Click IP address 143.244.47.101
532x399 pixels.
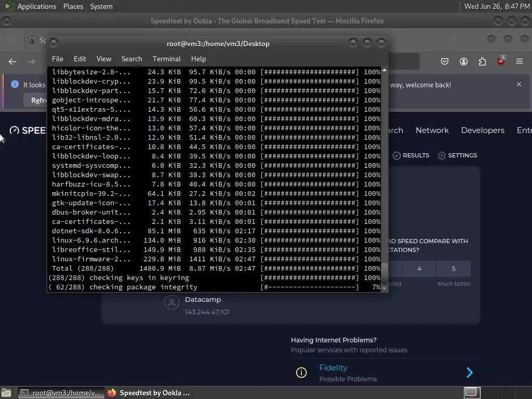pos(207,312)
